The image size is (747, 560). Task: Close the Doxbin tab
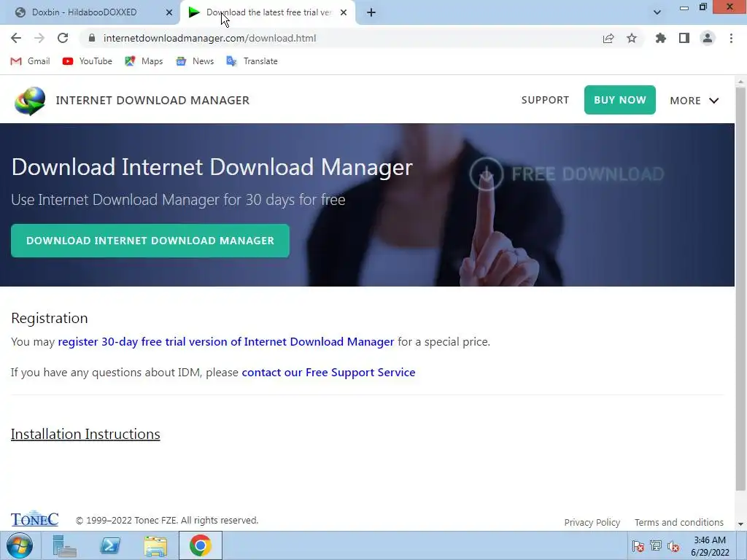pyautogui.click(x=169, y=12)
